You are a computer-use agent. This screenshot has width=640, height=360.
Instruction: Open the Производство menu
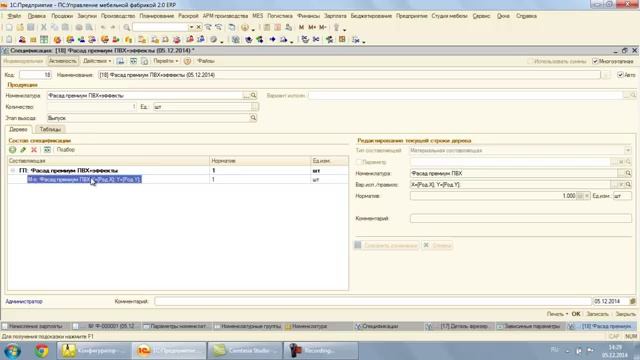tap(118, 16)
